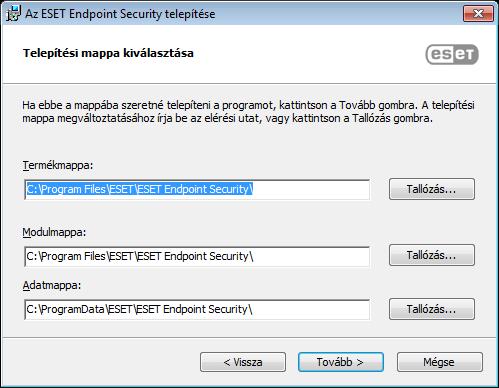Image resolution: width=499 pixels, height=388 pixels.
Task: Browse for Modulmappa folder with Tallózás
Action: (x=432, y=255)
